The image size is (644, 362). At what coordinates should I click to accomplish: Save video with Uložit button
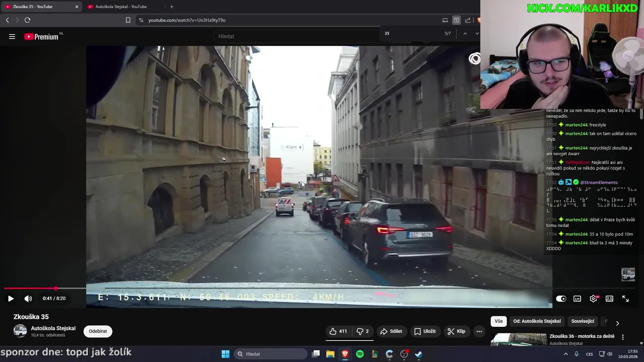point(425,331)
